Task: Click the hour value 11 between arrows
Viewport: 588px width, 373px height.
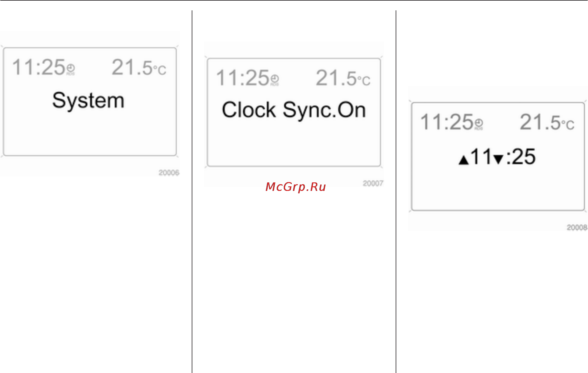Action: pos(481,157)
